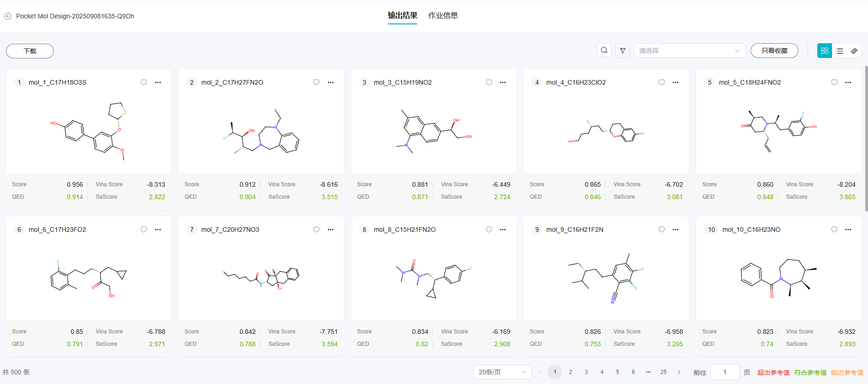Open mol_10 structure thumbnail
The image size is (868, 384).
pos(779,279)
